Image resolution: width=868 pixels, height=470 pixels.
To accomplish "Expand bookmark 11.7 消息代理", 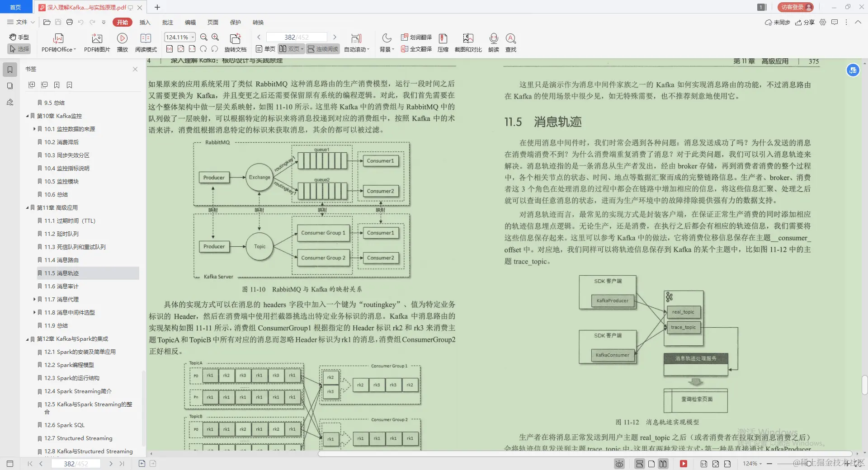I will coord(34,299).
